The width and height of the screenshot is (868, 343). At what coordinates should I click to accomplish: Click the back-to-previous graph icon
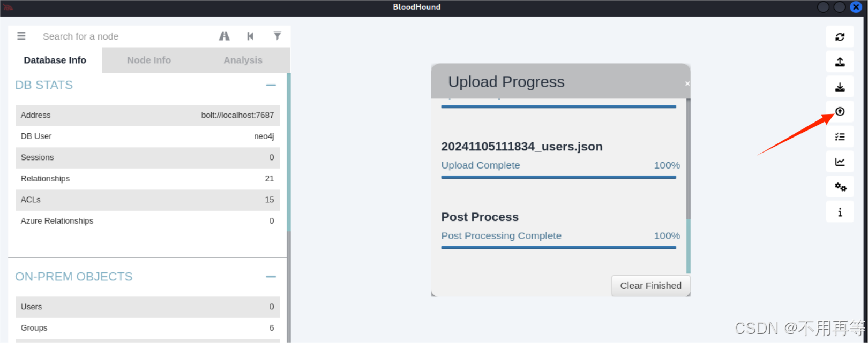point(250,36)
